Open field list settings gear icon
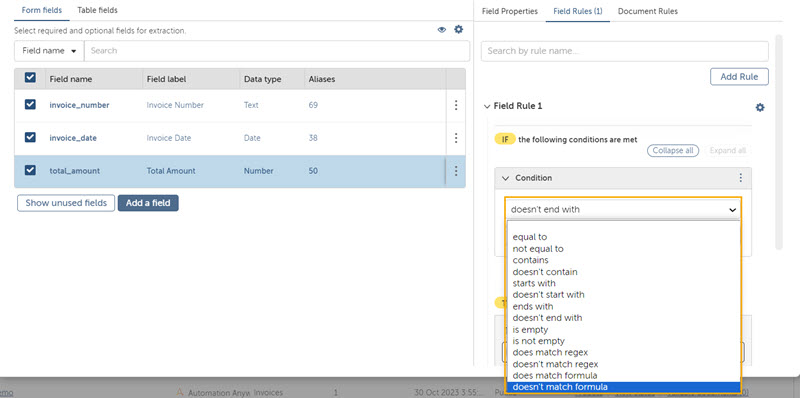 (459, 30)
